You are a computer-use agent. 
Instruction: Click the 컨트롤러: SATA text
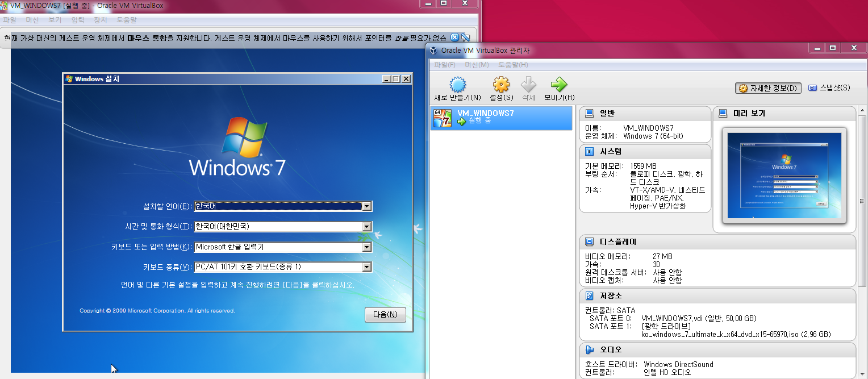tap(610, 310)
